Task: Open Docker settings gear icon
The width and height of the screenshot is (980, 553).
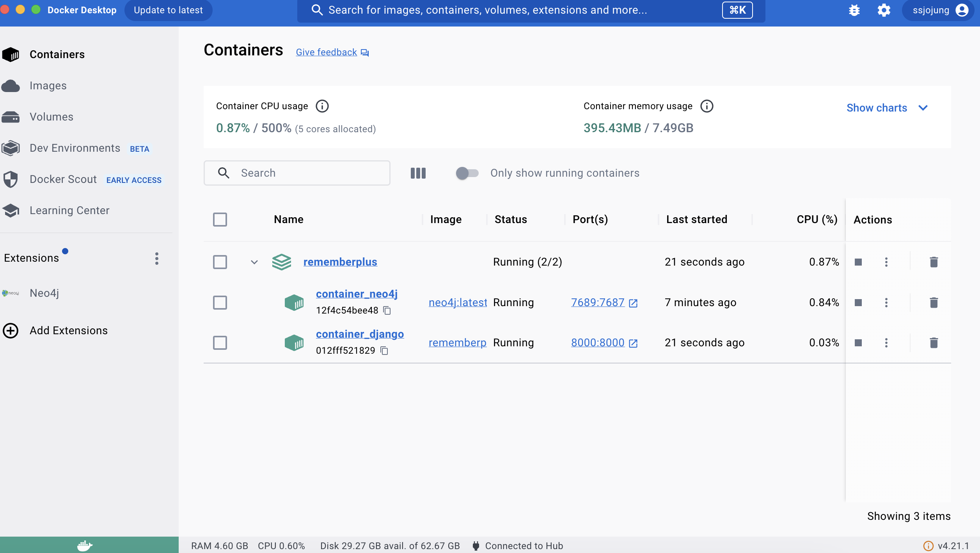Action: pyautogui.click(x=884, y=10)
